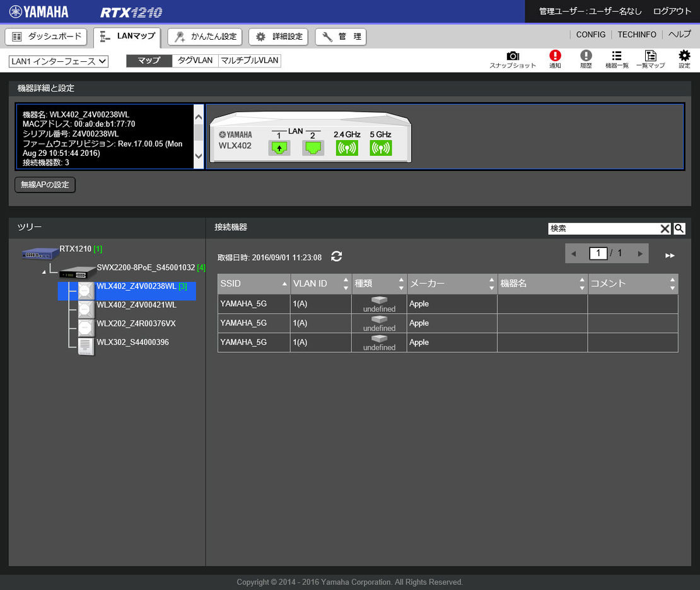
Task: Open the LAN1 interface dropdown
Action: click(59, 61)
